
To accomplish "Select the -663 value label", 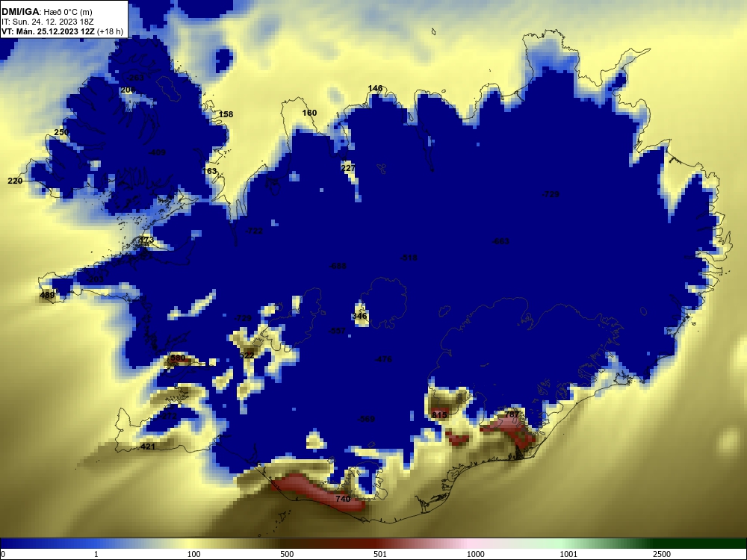I will [x=500, y=241].
